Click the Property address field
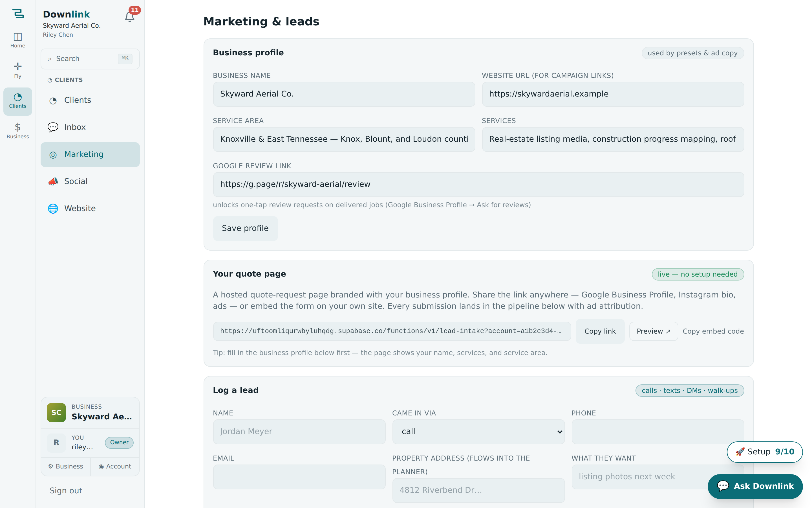 pyautogui.click(x=478, y=490)
